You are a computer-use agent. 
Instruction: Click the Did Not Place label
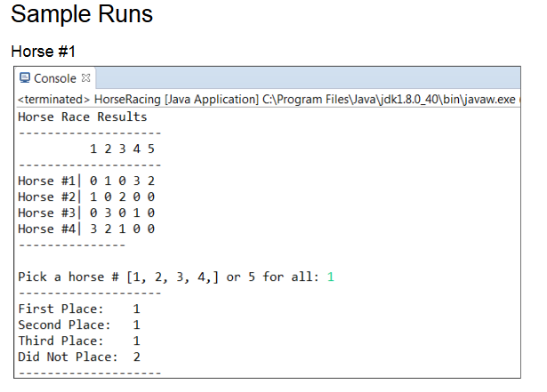pyautogui.click(x=68, y=356)
